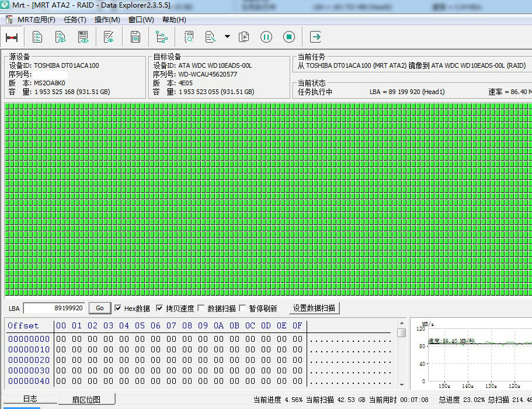Click the list-with-eye view icon
This screenshot has width=532, height=409.
[x=60, y=37]
